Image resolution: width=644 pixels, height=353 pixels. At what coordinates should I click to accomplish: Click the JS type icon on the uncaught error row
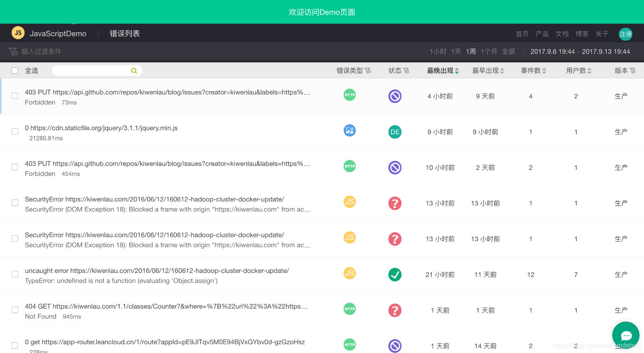[350, 273]
